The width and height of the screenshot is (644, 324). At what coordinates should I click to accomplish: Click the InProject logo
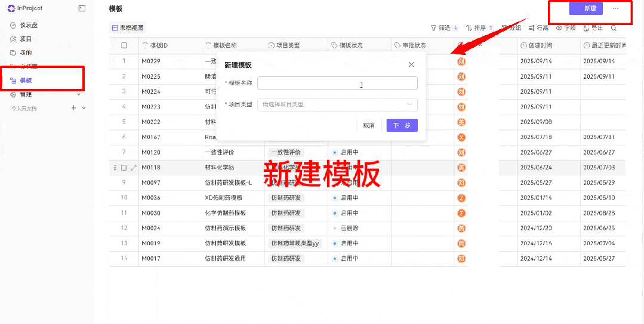(x=25, y=8)
